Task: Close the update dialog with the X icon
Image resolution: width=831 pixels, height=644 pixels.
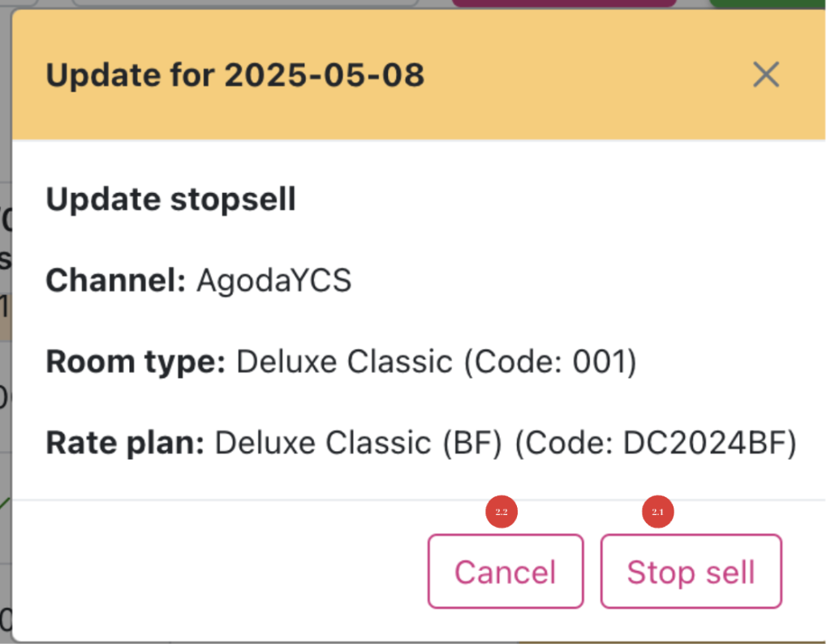Action: 765,75
